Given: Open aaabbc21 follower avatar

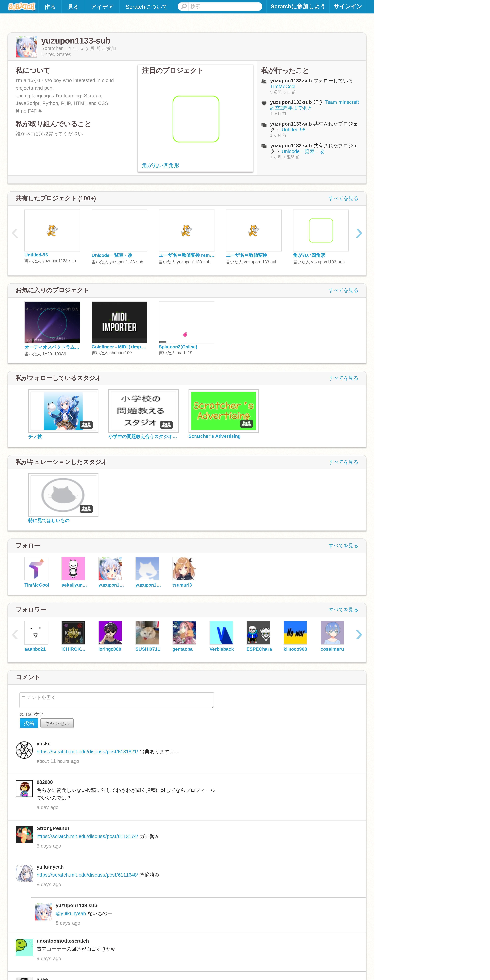Looking at the screenshot, I should click(x=36, y=633).
